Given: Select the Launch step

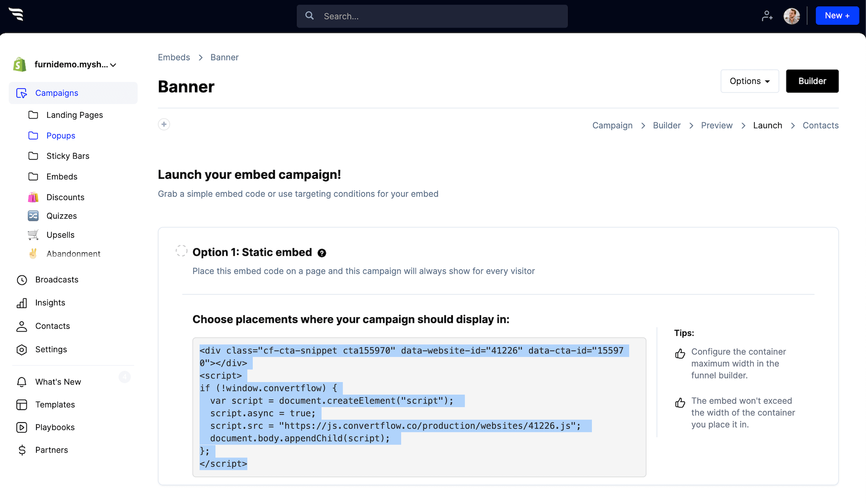Looking at the screenshot, I should pos(767,126).
